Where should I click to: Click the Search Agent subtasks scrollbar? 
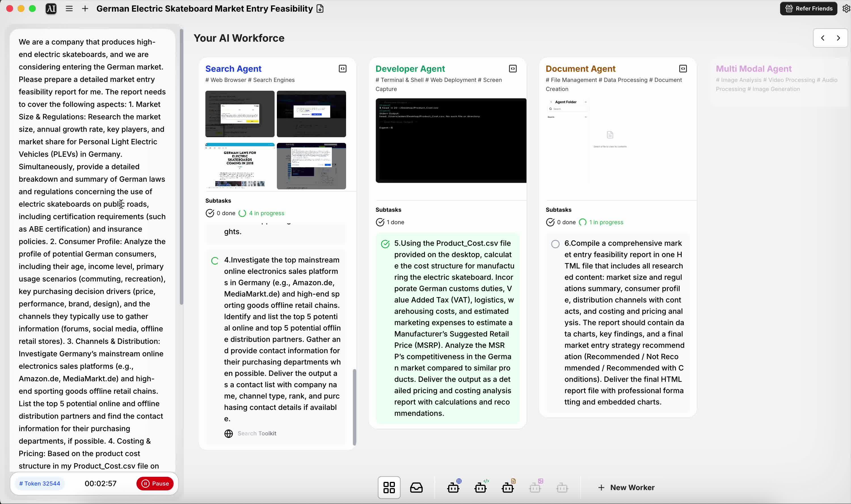click(355, 406)
